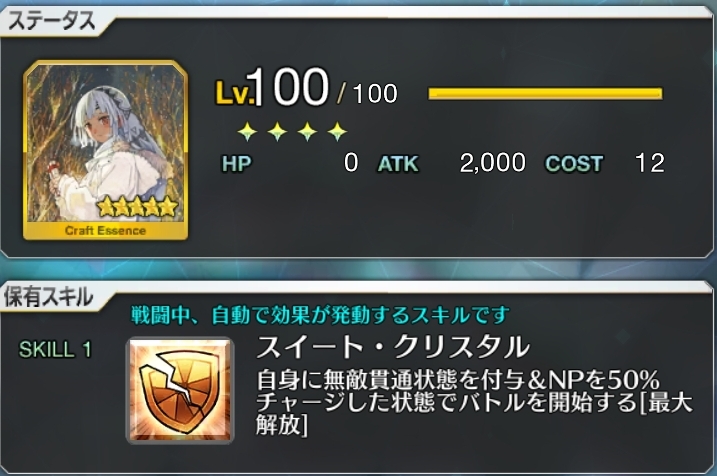Tap the Craft Essence card thumbnail
717x476 pixels.
point(105,150)
